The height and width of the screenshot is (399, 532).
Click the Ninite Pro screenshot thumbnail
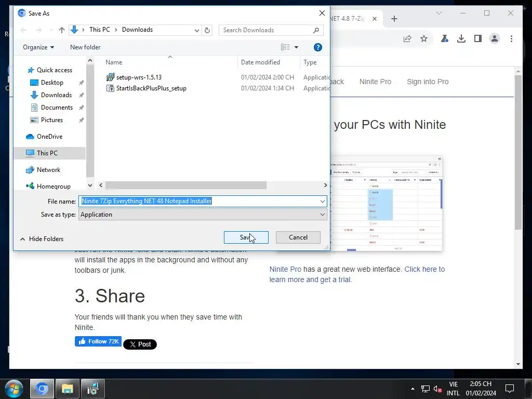[386, 204]
